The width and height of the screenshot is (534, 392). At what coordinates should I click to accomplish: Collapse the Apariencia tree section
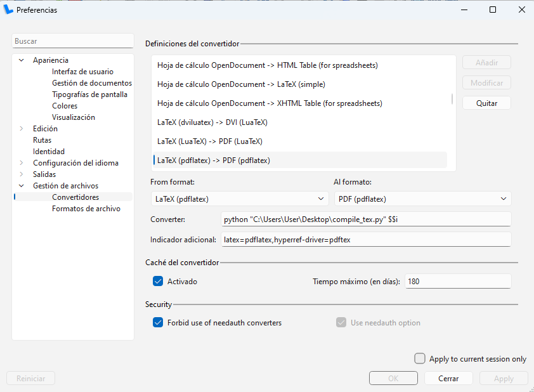point(22,60)
